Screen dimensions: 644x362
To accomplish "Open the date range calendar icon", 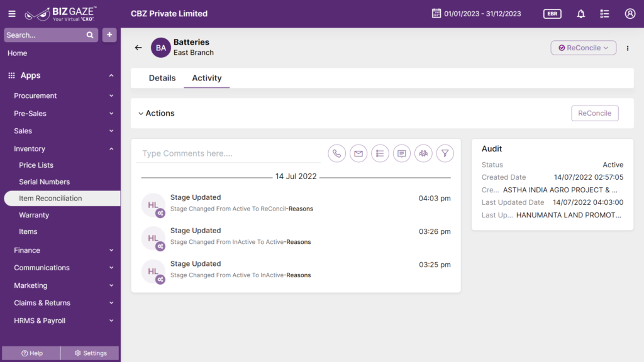I will pyautogui.click(x=436, y=14).
